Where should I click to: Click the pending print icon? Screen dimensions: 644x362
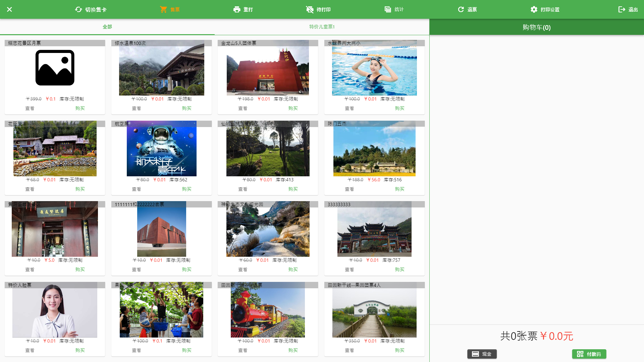point(310,9)
